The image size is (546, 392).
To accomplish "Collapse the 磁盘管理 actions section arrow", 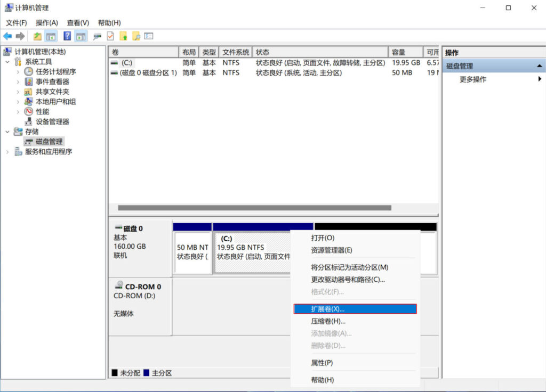I will click(x=540, y=66).
